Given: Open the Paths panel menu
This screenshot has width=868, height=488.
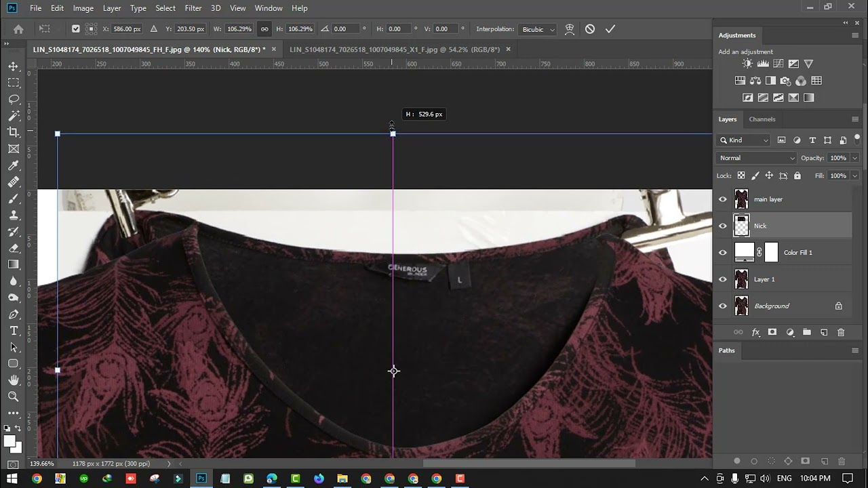Looking at the screenshot, I should point(855,350).
